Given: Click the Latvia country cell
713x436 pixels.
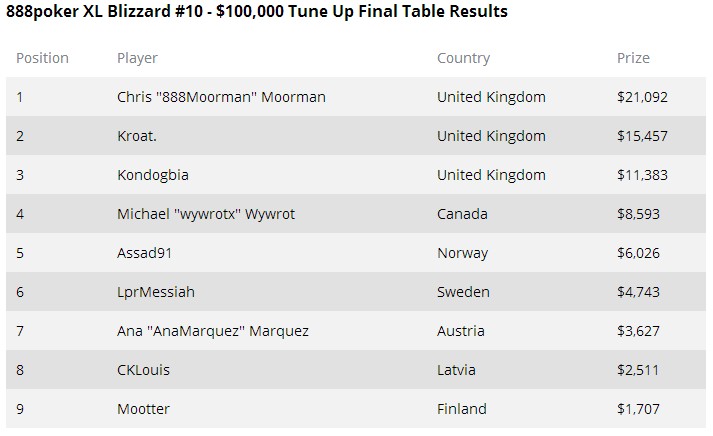Looking at the screenshot, I should [x=456, y=370].
